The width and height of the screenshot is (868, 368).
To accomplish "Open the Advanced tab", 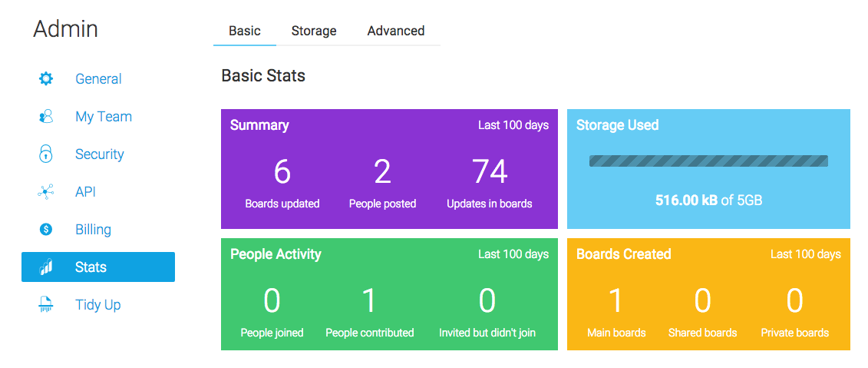I will pyautogui.click(x=396, y=31).
